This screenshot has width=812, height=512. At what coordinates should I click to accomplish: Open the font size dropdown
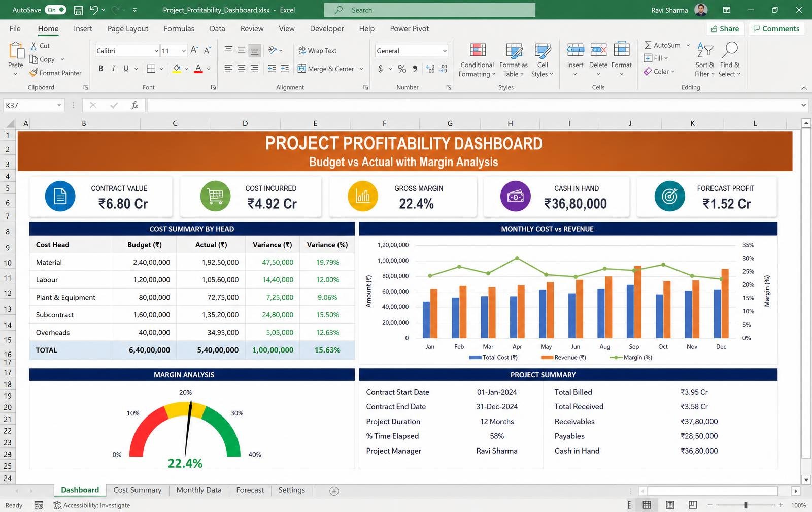coord(184,51)
